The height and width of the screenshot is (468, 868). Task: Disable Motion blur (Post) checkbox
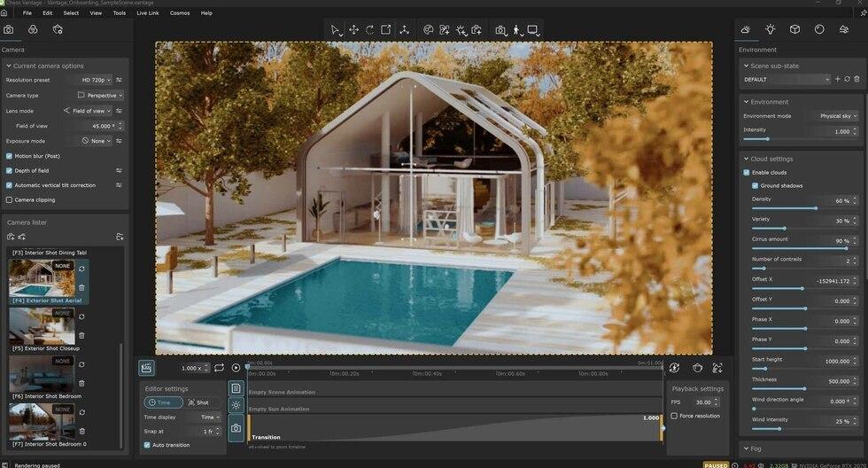[9, 156]
